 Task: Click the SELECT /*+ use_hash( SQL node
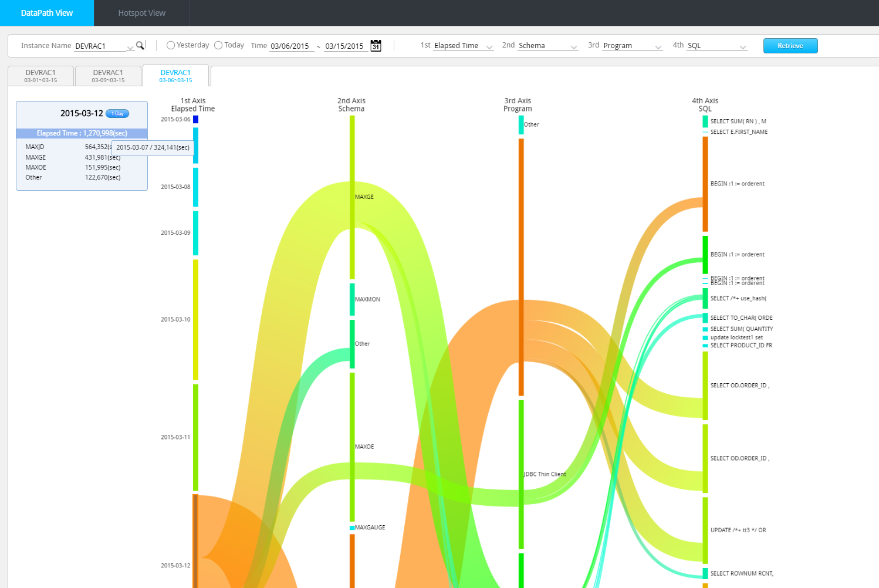705,299
